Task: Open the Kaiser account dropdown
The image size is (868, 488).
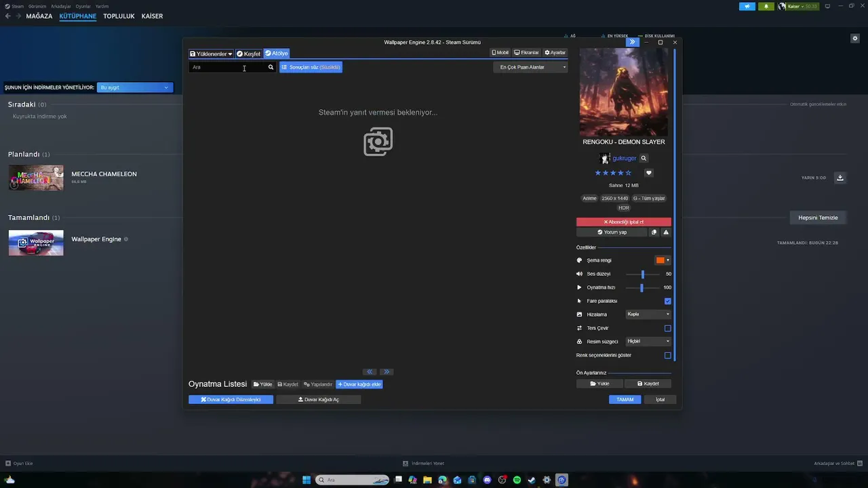Action: (799, 6)
